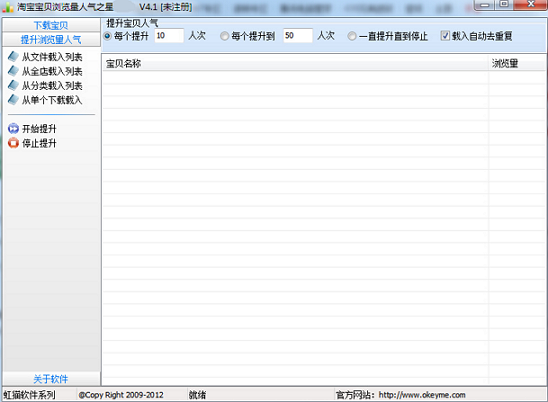
Task: Click the book icon beside 从分类载入列表
Action: pos(13,85)
